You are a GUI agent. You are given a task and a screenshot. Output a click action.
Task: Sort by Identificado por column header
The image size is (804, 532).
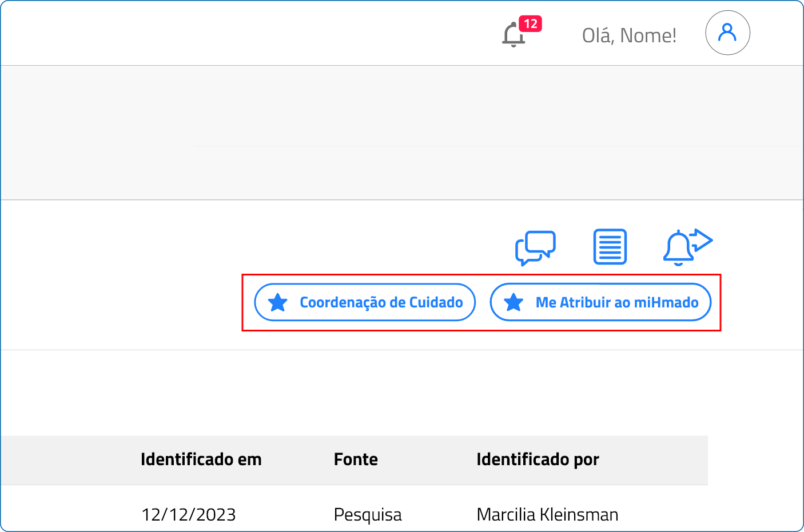[538, 459]
